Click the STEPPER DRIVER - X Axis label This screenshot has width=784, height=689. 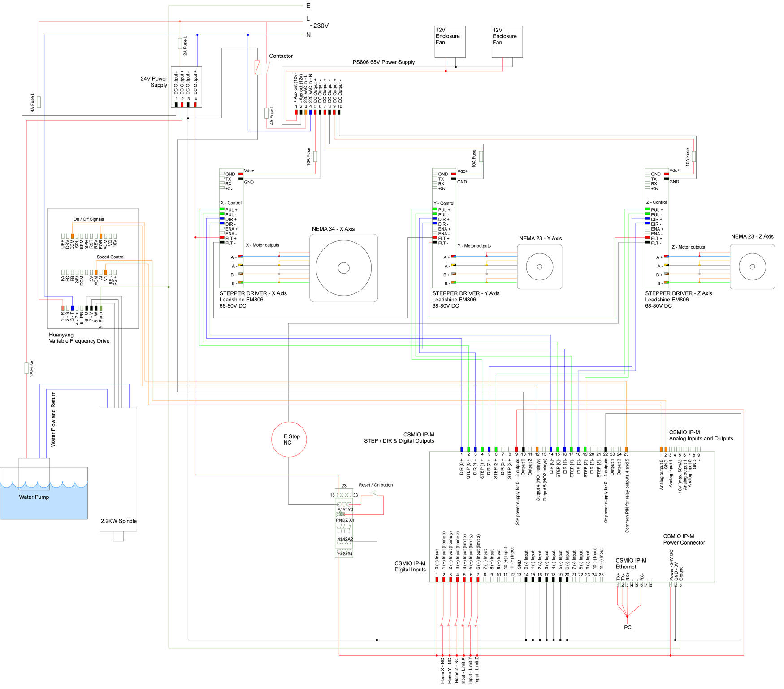(253, 293)
